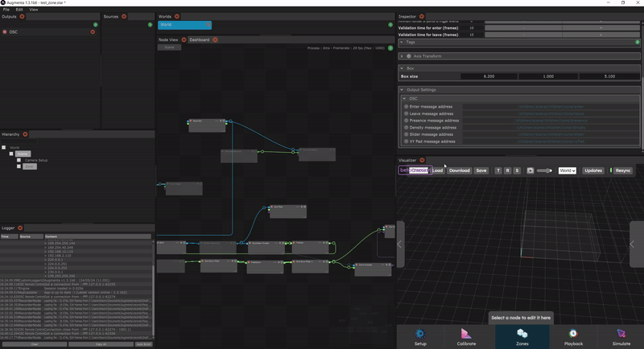Screen dimensions: 644x349
Task: Switch to the Dashboard tab
Action: [199, 39]
